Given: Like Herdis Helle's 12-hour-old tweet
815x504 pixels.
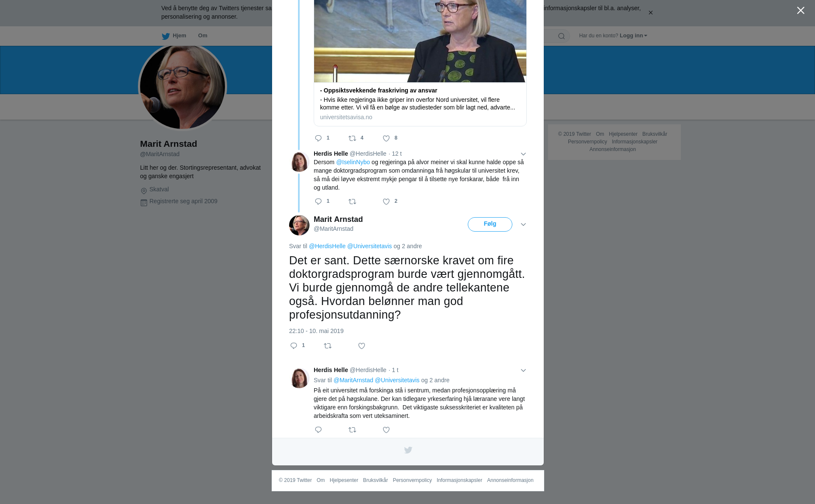Looking at the screenshot, I should 386,202.
